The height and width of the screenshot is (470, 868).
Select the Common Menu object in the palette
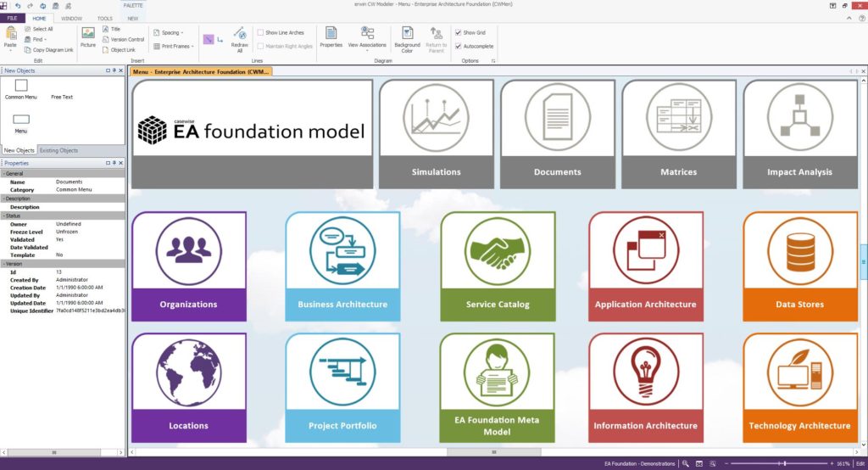pos(21,89)
